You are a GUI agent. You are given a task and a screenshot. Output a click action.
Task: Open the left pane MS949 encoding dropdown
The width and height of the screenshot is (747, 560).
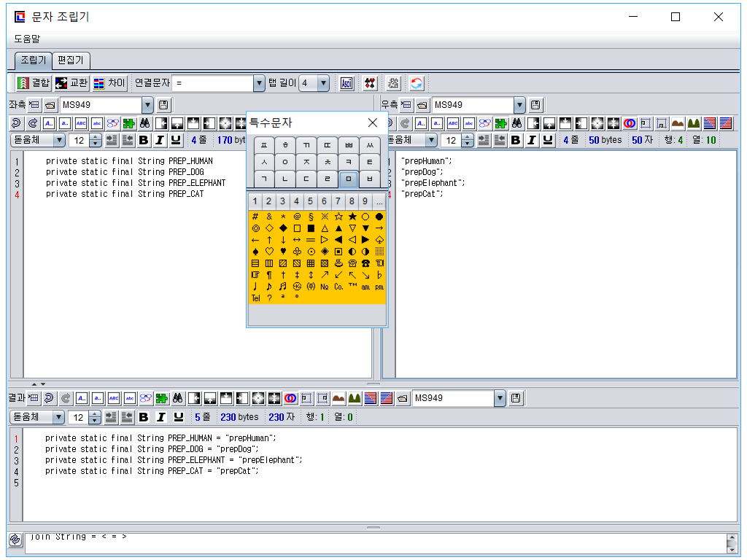click(147, 105)
